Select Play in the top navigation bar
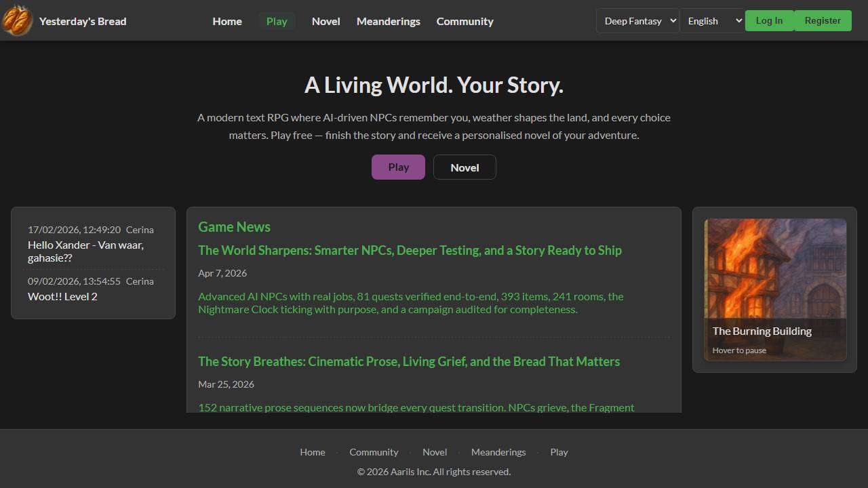868x488 pixels. (277, 21)
